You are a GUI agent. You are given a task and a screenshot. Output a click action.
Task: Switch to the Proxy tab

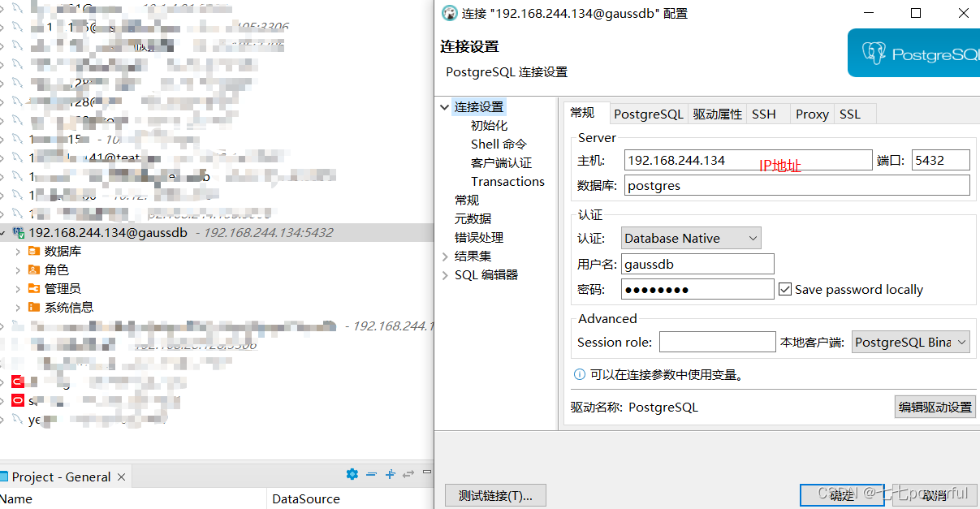point(812,114)
